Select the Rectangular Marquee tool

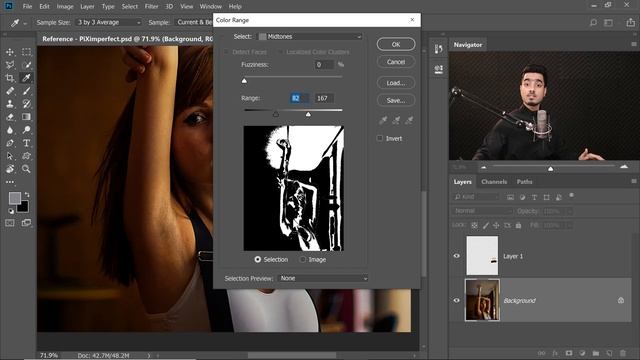[26, 52]
